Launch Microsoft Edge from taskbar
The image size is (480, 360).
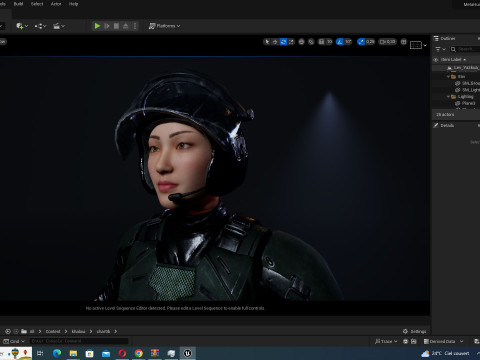[x=57, y=353]
